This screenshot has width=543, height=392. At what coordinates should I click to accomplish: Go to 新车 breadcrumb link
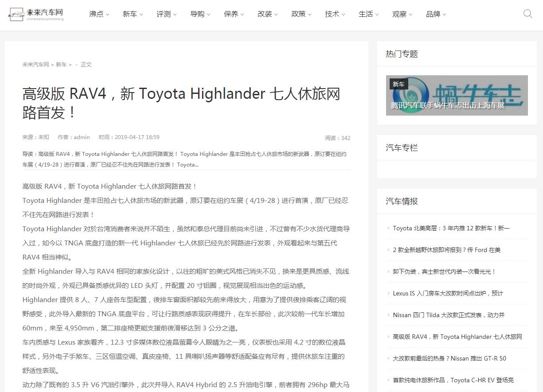(x=61, y=64)
